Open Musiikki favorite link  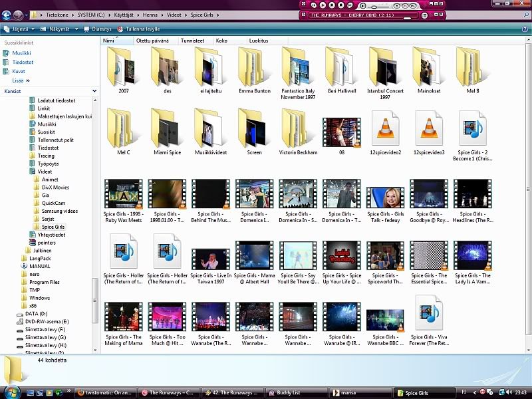point(21,53)
